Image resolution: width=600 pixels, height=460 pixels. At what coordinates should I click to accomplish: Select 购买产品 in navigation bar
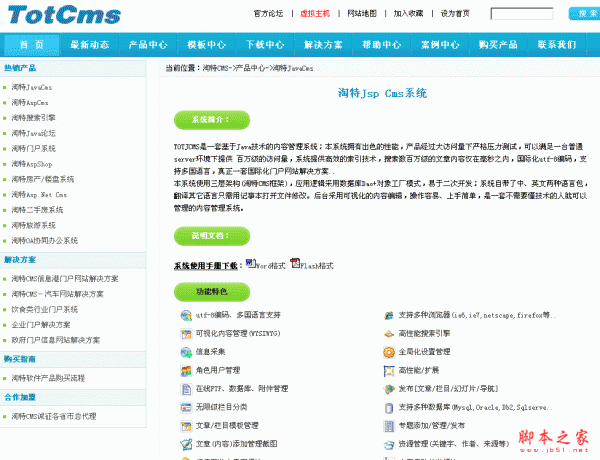tap(498, 45)
